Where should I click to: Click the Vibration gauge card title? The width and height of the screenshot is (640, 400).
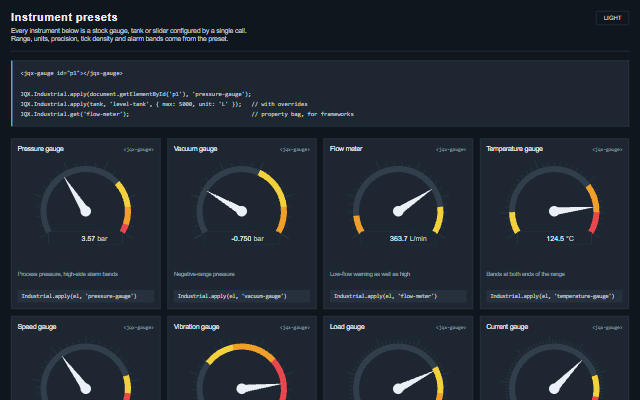(x=196, y=327)
